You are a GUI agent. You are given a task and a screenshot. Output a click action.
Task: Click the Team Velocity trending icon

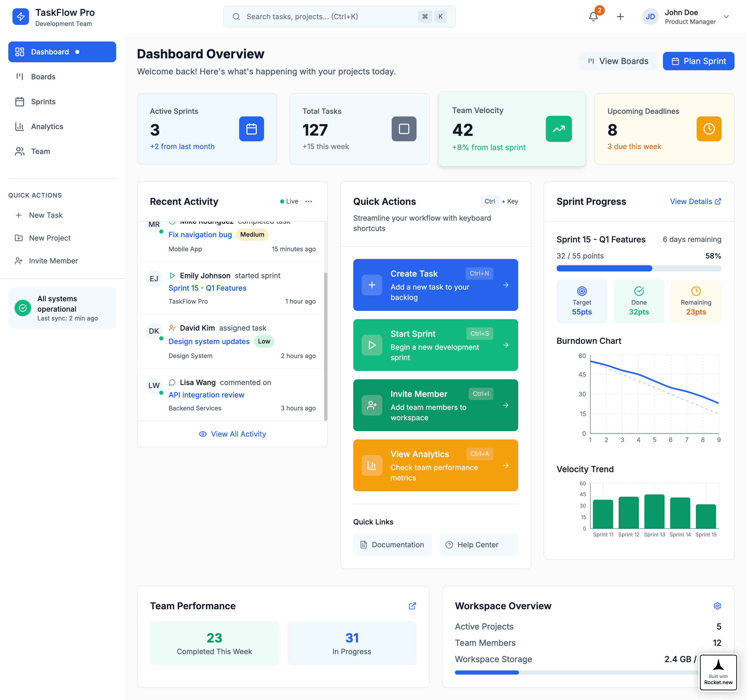[558, 129]
